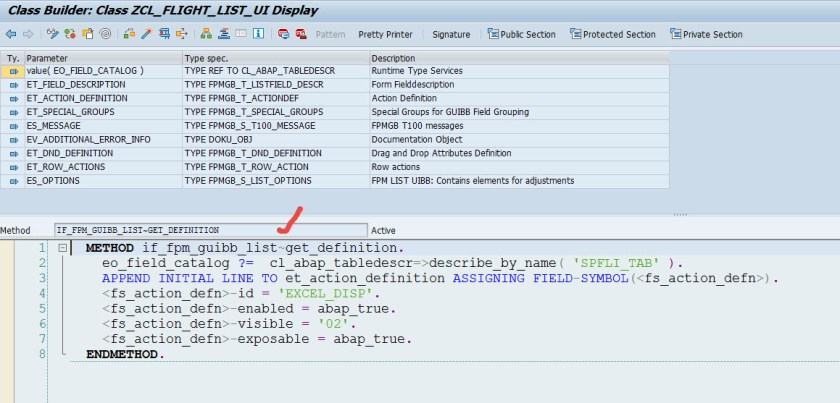Image resolution: width=840 pixels, height=403 pixels.
Task: Click the Activate (magic wand) icon
Action: 146,34
